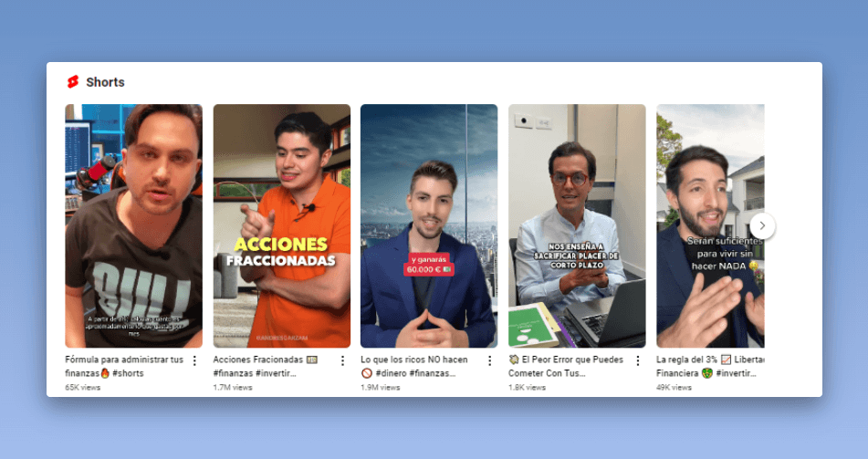This screenshot has width=868, height=459.
Task: Click the 1.7M views count label
Action: click(233, 388)
